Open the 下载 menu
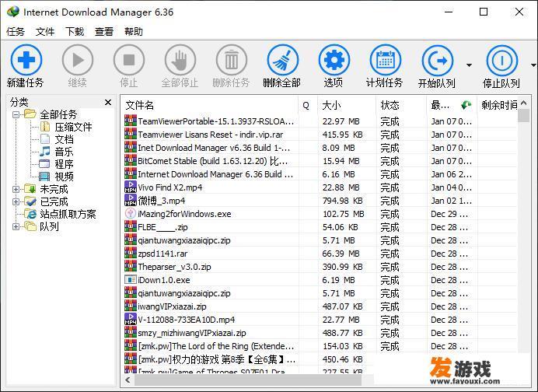538x392 pixels. (75, 32)
